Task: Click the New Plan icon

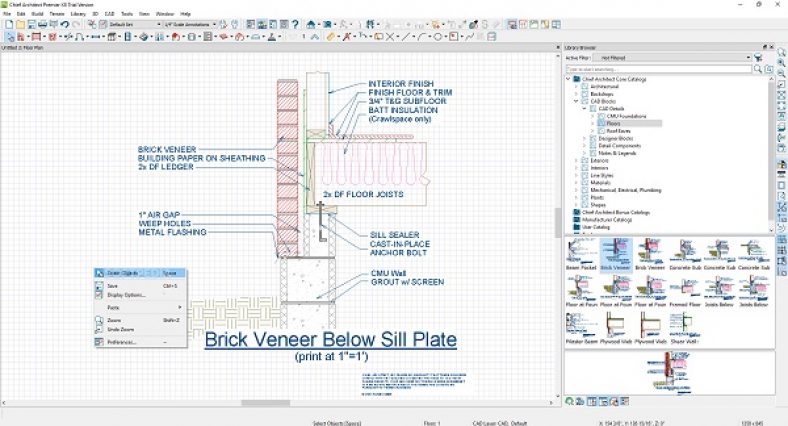Action: point(9,24)
